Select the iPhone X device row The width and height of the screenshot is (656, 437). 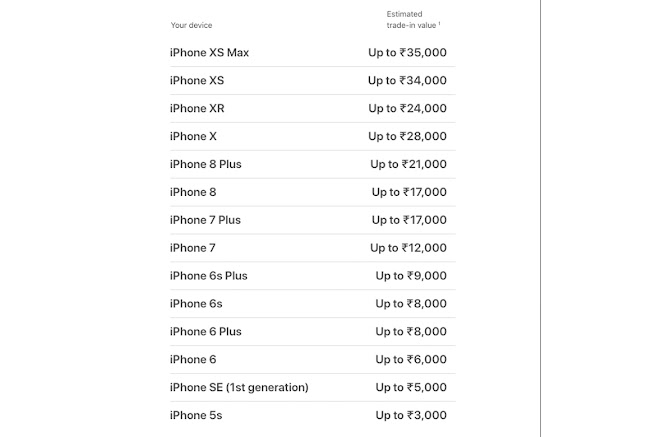pyautogui.click(x=313, y=136)
